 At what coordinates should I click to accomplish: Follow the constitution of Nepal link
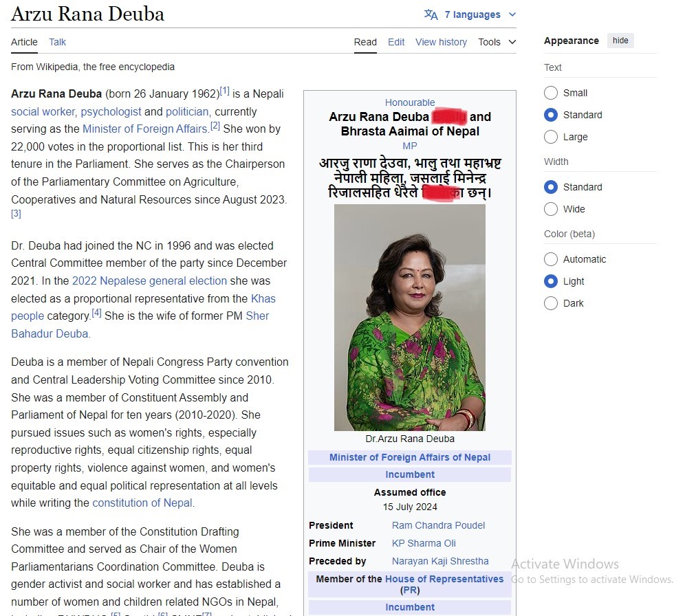(x=142, y=503)
